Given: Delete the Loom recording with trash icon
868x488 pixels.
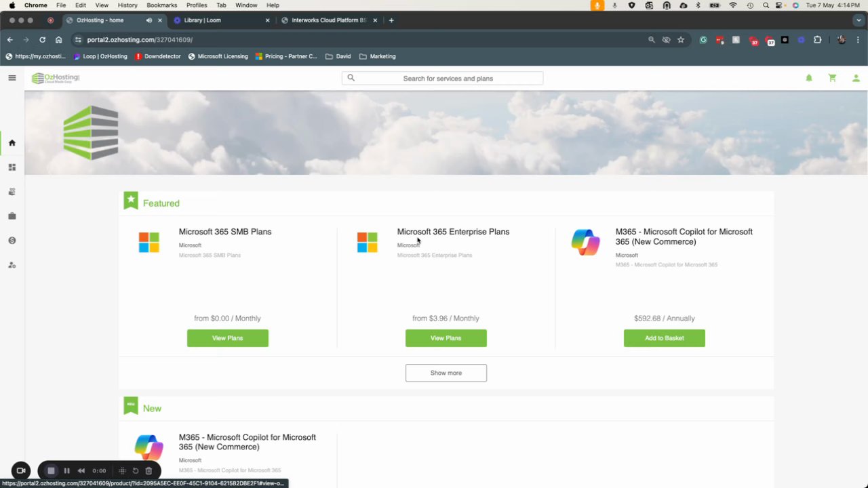Looking at the screenshot, I should (x=149, y=470).
